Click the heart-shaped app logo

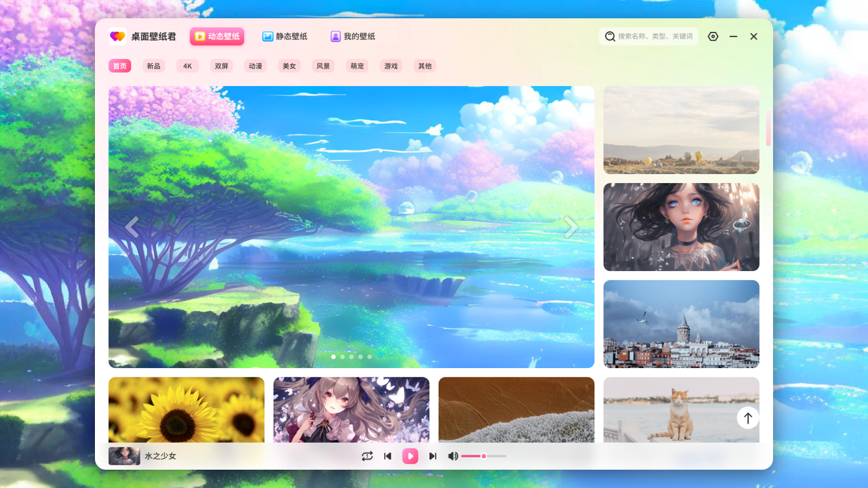[x=117, y=36]
